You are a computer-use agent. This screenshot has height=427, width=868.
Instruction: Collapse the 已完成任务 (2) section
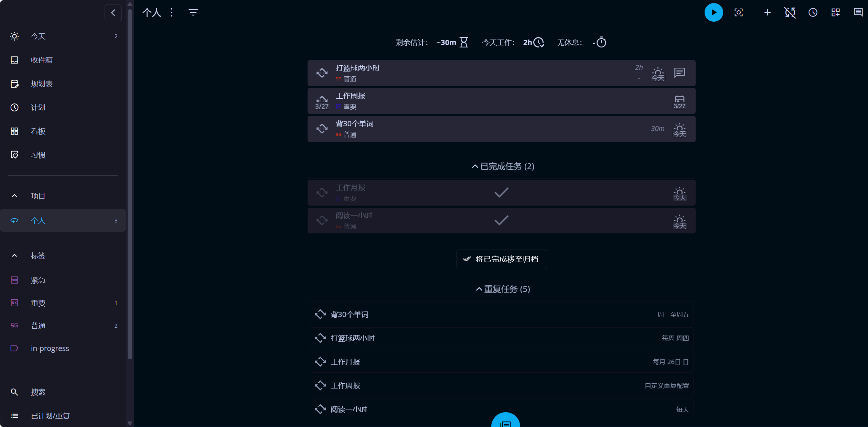(502, 166)
